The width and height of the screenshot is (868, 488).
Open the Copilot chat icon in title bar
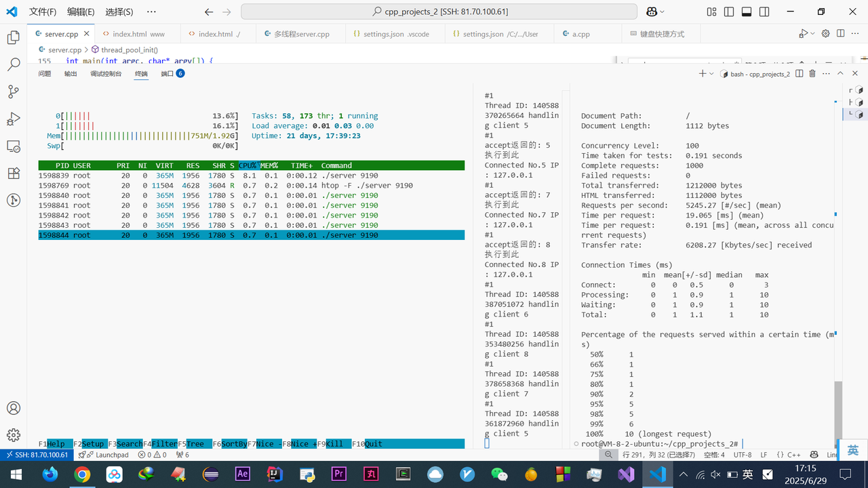(x=652, y=12)
